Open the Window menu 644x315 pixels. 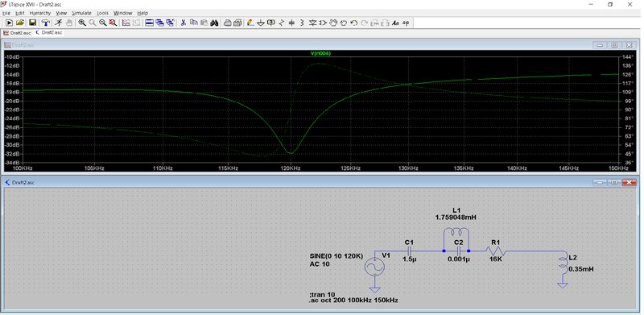pos(123,13)
